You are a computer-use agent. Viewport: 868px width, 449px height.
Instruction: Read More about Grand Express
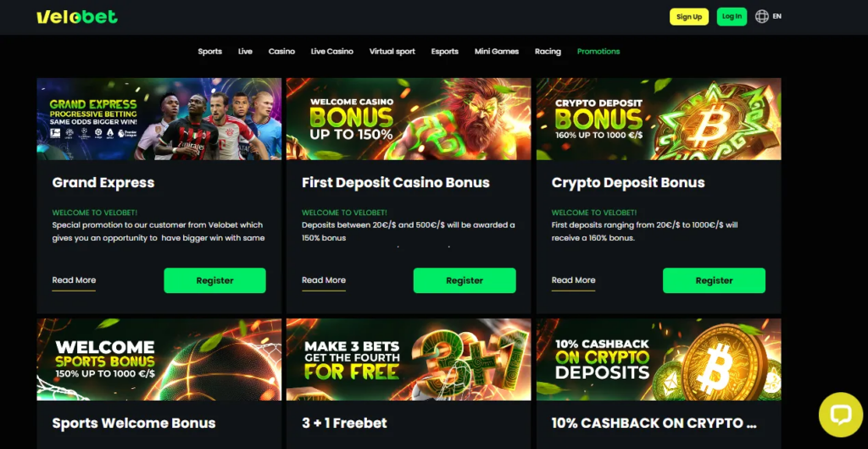click(x=74, y=280)
